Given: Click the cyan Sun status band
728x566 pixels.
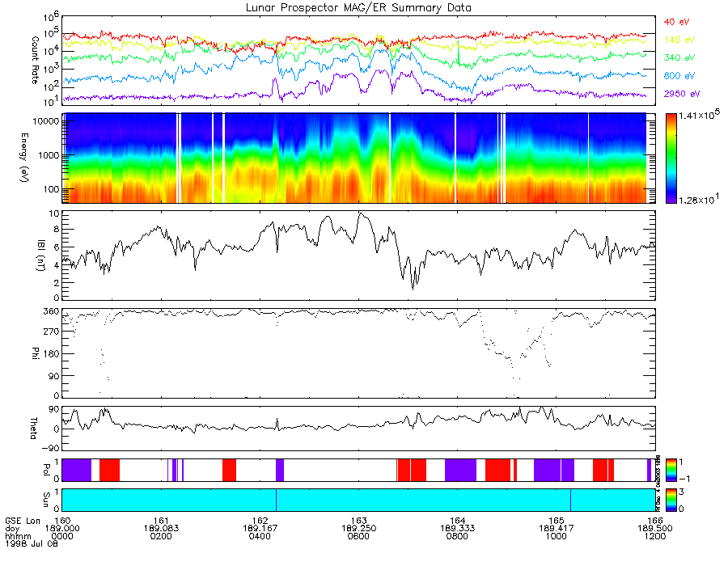Looking at the screenshot, I should (x=358, y=501).
